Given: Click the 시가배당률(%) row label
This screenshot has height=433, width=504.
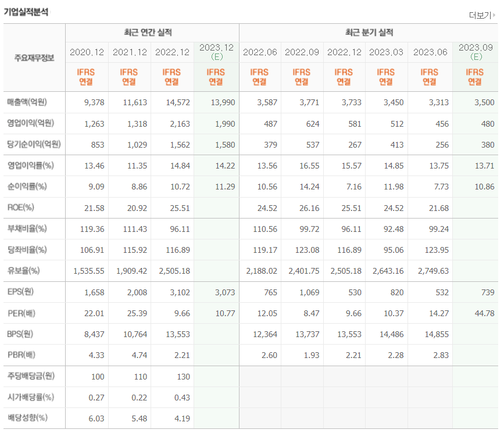Looking at the screenshot, I should pyautogui.click(x=31, y=397).
